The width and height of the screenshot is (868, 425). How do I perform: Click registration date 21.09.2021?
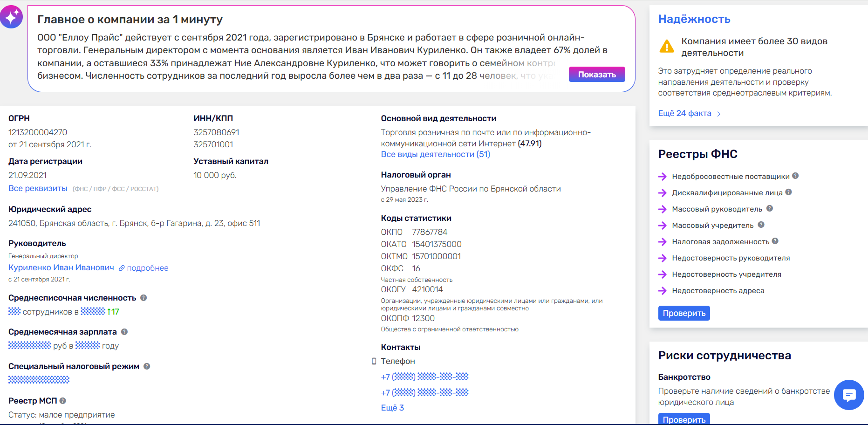[x=27, y=175]
